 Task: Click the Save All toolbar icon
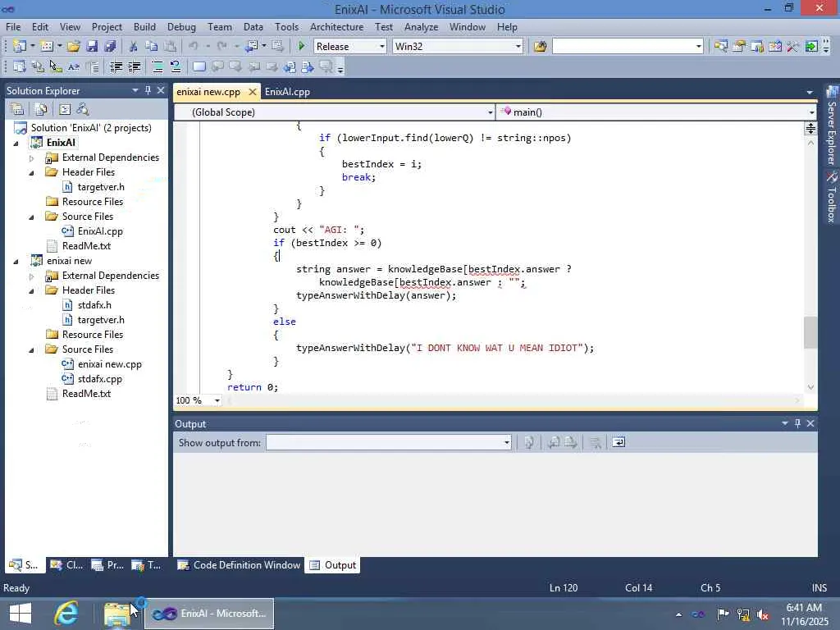[109, 47]
